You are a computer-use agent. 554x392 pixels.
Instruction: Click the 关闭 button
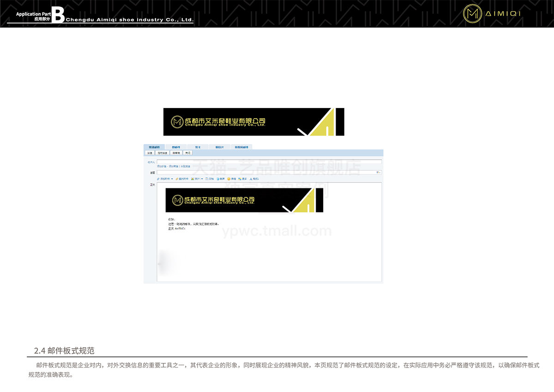click(x=187, y=152)
